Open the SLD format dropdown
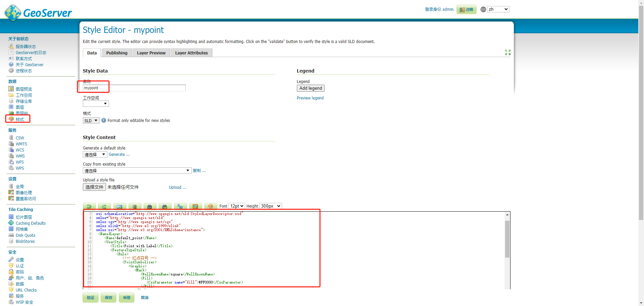The image size is (644, 306). 91,121
